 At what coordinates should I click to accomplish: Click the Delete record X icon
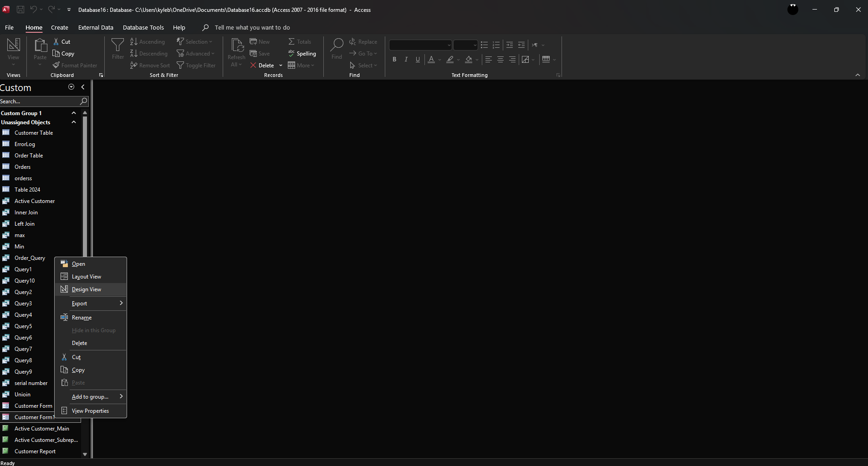pyautogui.click(x=253, y=65)
